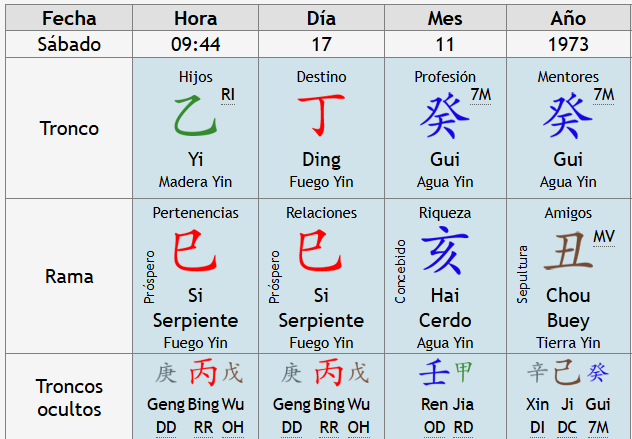Click the OD label under Ren
This screenshot has height=439, width=632.
433,427
